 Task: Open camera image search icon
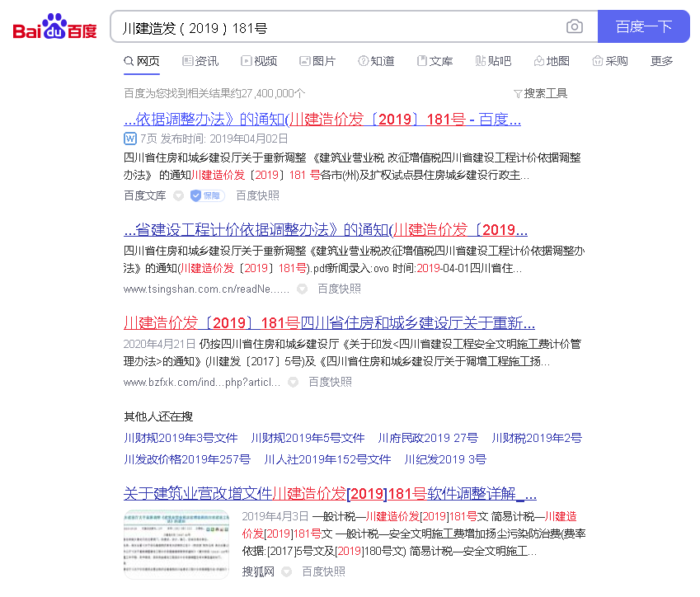575,26
